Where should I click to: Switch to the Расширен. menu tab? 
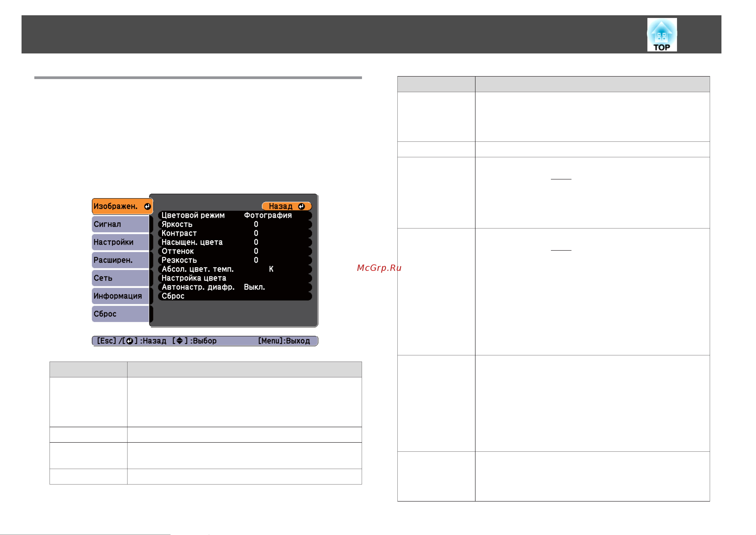(x=120, y=260)
